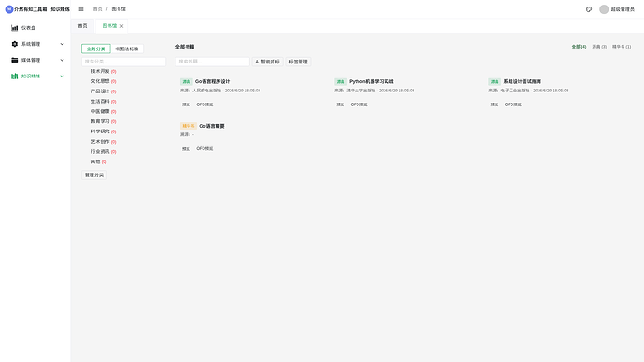Screen dimensions: 644x362
Task: Click 预览 under Go语言程序设计
Action: pos(186,104)
